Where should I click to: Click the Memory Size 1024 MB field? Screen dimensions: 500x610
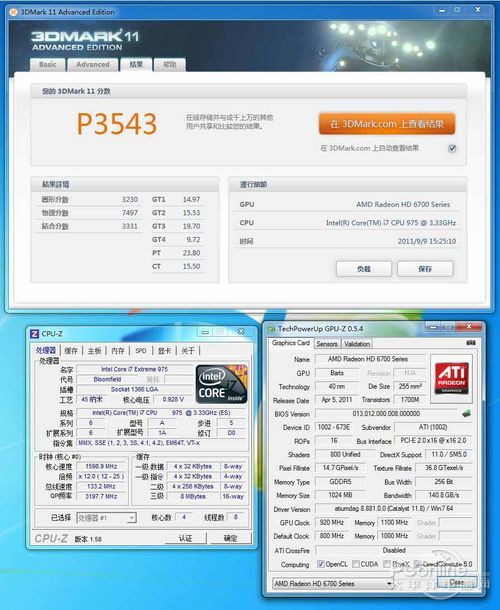[340, 495]
